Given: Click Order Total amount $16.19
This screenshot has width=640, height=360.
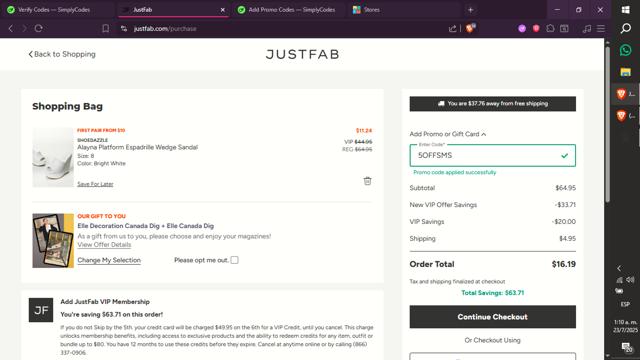Looking at the screenshot, I should click(x=564, y=264).
